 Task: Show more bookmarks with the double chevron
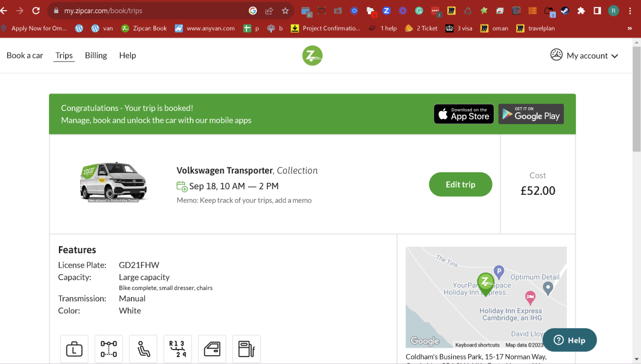click(630, 29)
